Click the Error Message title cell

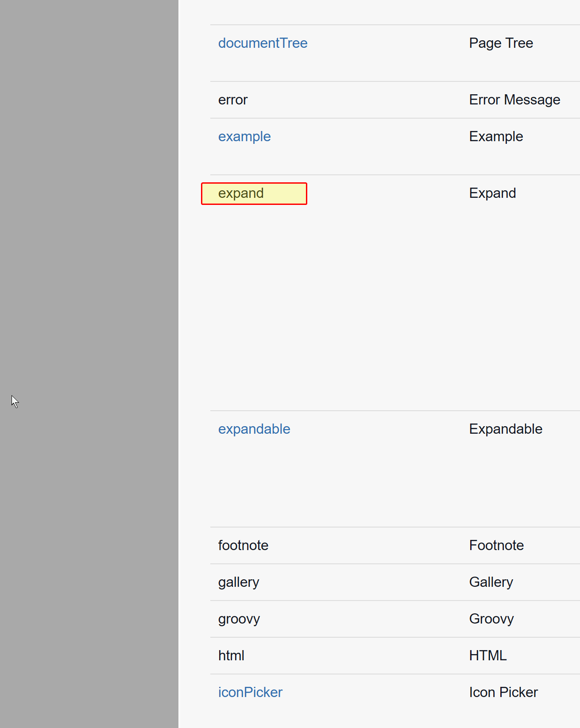pyautogui.click(x=515, y=100)
